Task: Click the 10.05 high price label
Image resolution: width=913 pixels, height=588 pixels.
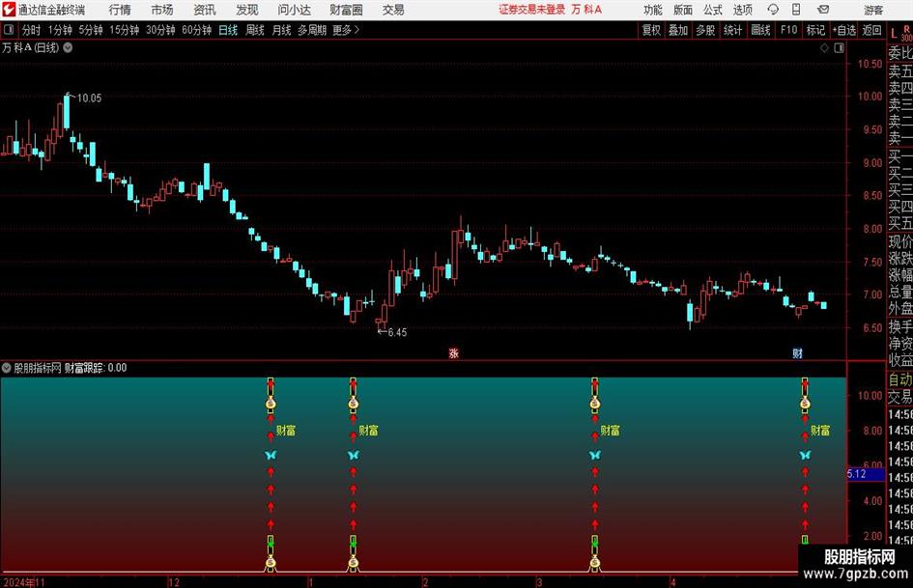Action: point(89,98)
